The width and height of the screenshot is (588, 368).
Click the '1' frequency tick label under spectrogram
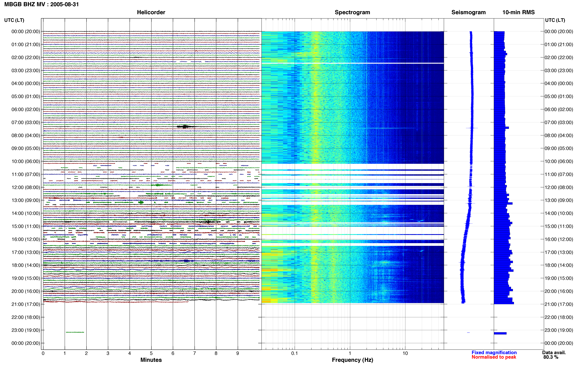350,353
